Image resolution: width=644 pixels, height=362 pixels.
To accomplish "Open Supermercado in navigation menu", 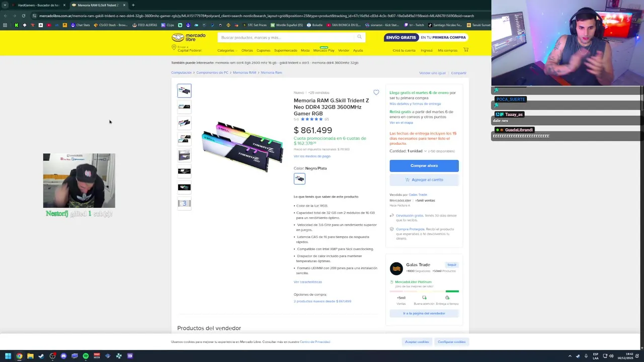I will pos(286,50).
